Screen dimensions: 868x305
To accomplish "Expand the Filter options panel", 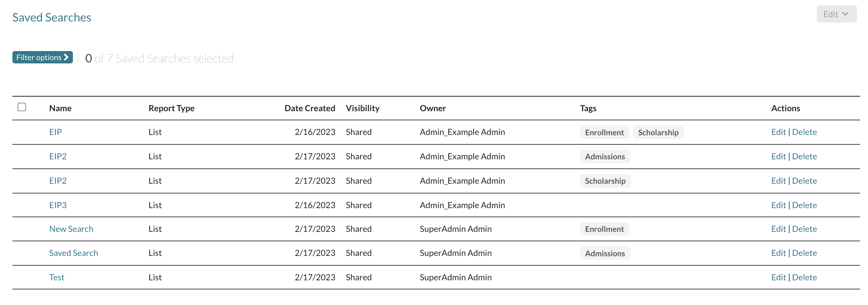I will click(x=42, y=58).
